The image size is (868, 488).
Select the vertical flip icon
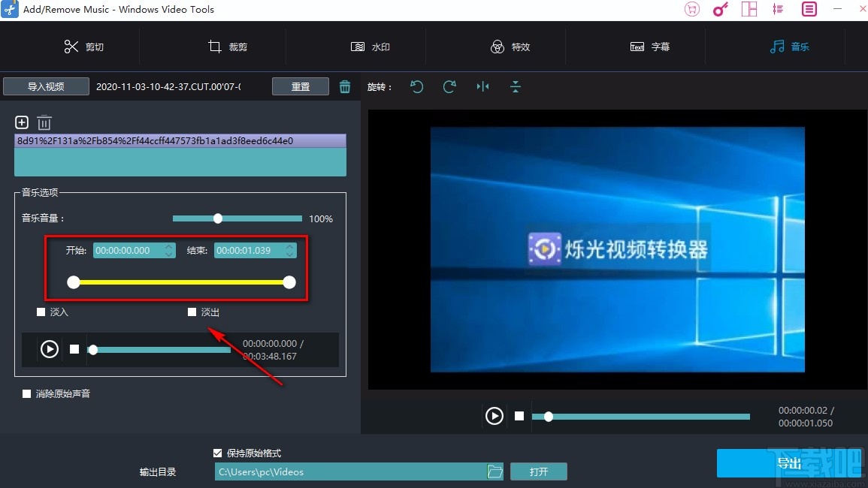[x=516, y=87]
